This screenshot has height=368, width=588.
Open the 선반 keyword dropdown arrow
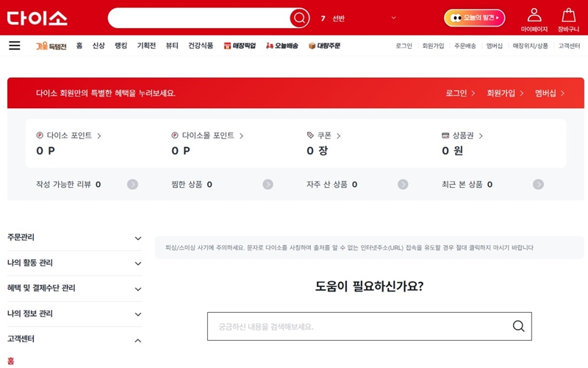tap(393, 18)
